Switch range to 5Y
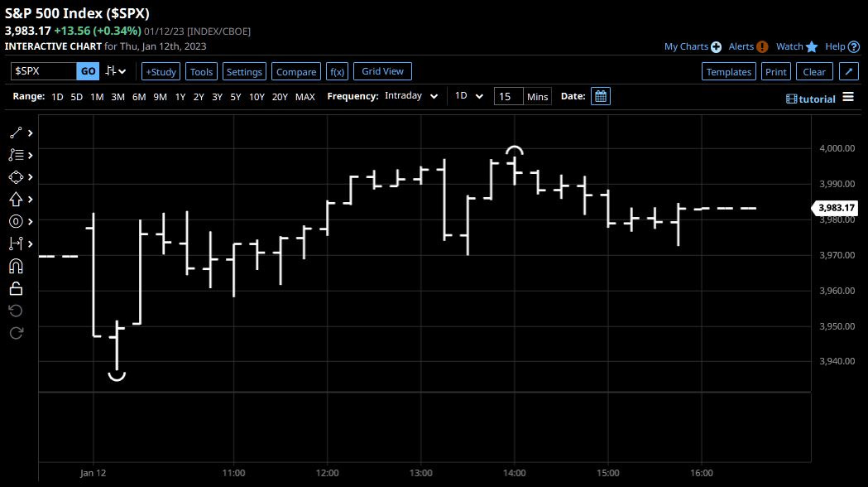Viewport: 868px width, 487px height. [x=236, y=97]
